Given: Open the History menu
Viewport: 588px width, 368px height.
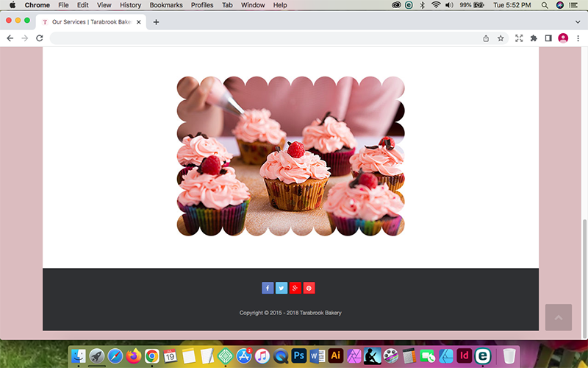Looking at the screenshot, I should click(130, 5).
